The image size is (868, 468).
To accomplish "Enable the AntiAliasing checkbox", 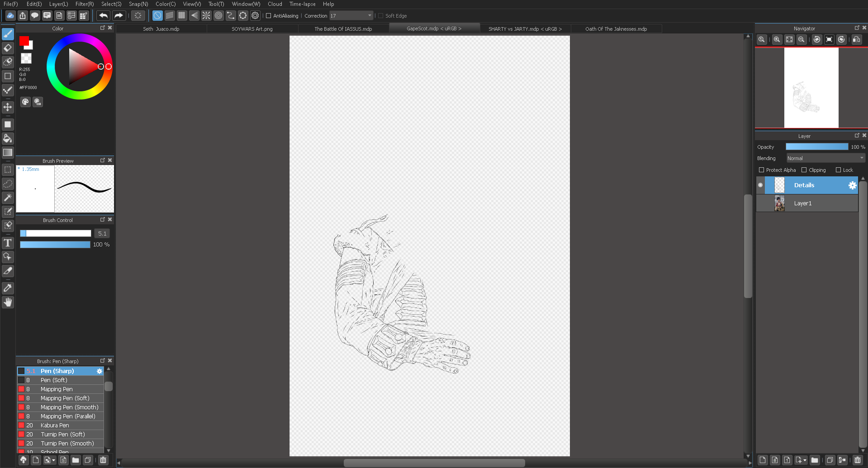I will click(x=268, y=16).
